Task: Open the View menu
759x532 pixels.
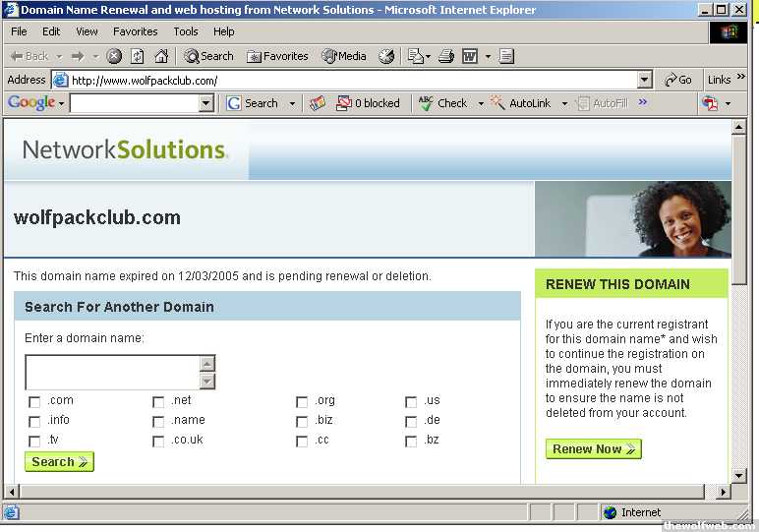Action: click(87, 31)
